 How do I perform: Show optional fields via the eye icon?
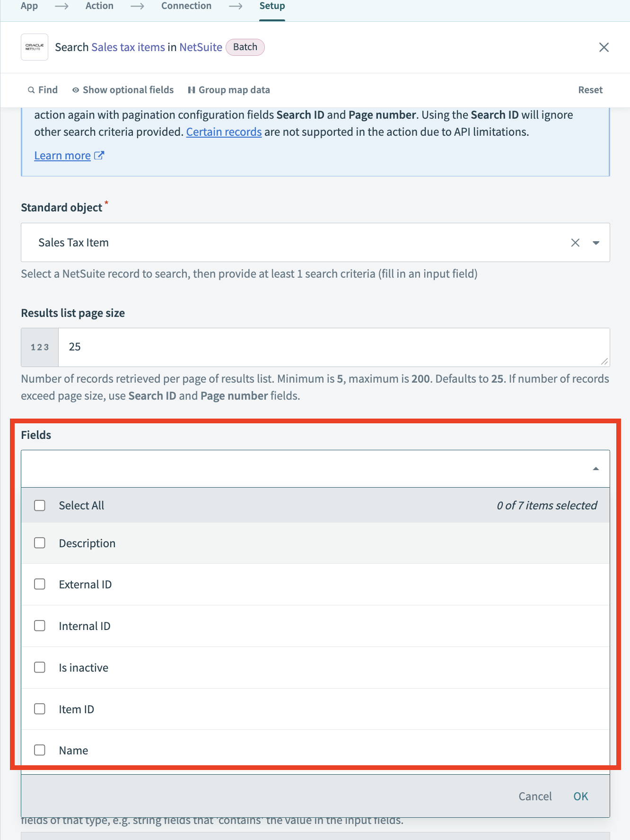coord(76,90)
